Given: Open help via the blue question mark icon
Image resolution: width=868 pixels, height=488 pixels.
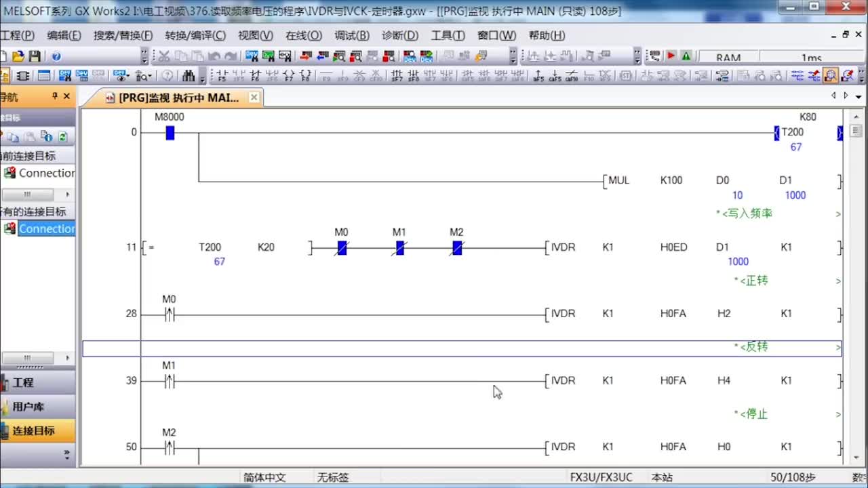Looking at the screenshot, I should [56, 57].
